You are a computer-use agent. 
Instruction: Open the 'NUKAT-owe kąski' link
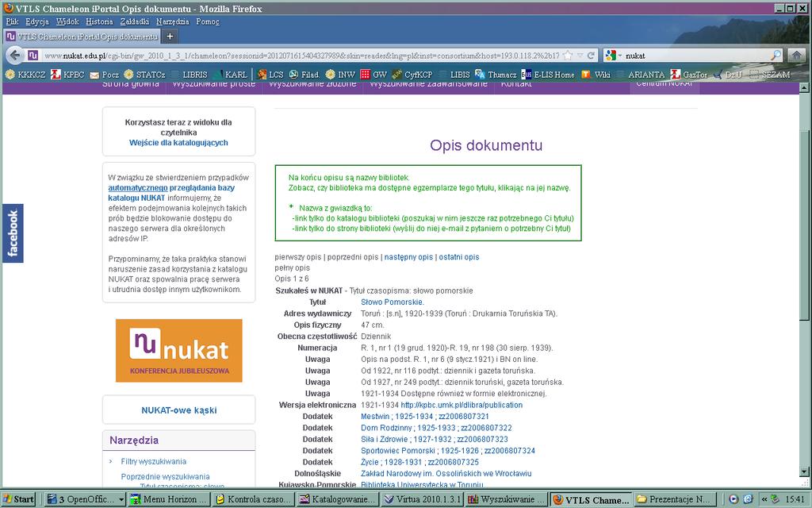coord(178,410)
